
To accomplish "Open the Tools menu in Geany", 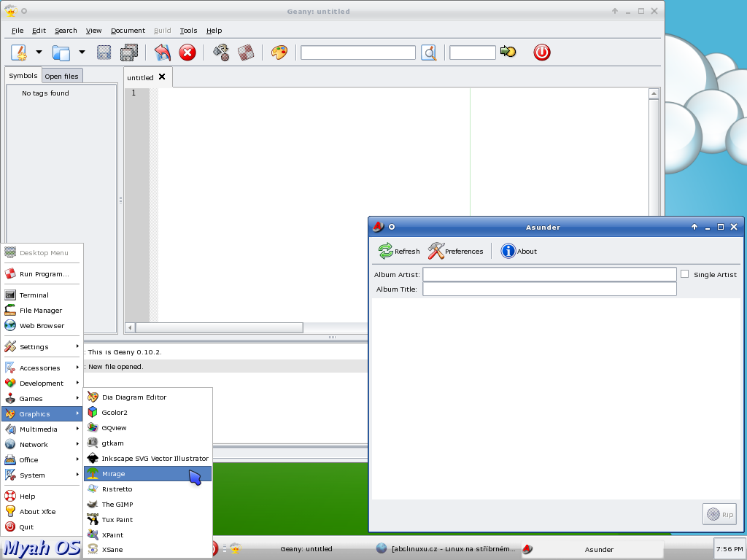I will click(x=189, y=31).
